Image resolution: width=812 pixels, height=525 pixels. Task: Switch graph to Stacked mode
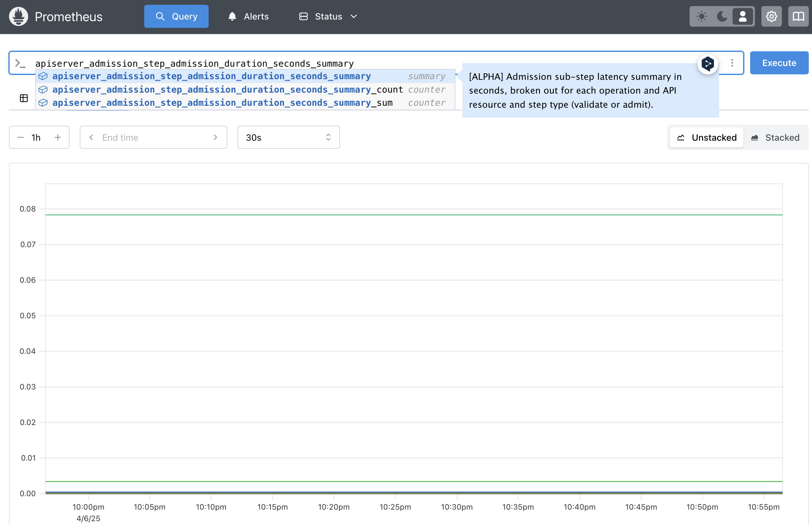pos(775,137)
